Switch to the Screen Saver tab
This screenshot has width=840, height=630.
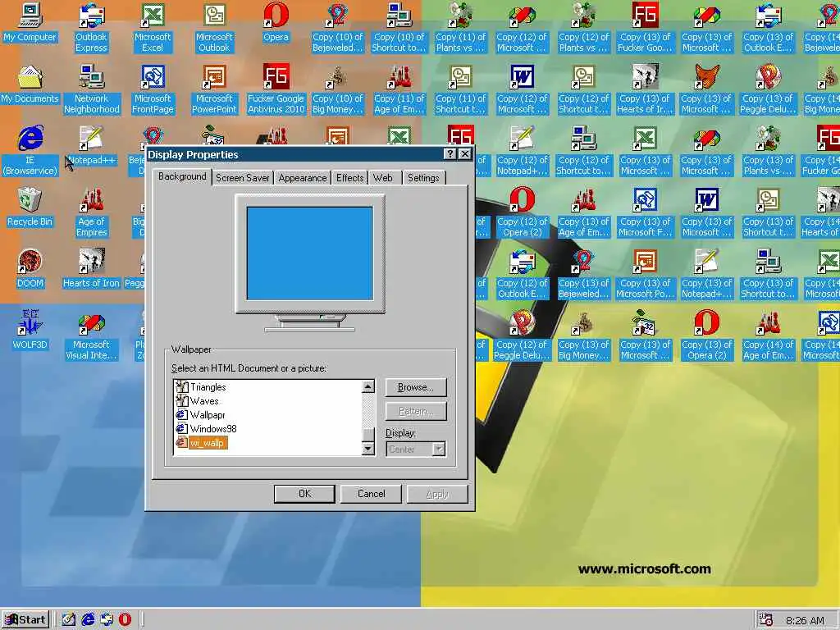(243, 178)
